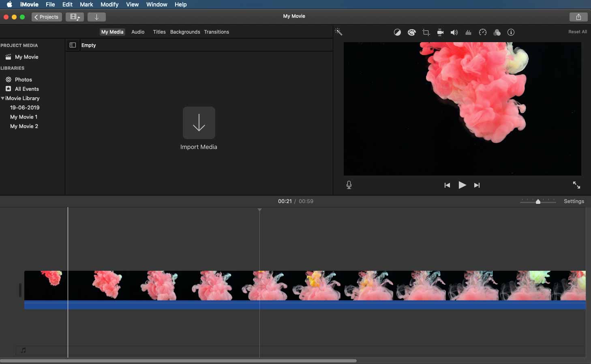Screen dimensions: 591x364
Task: Open noise reduction and equalizer tool
Action: pyautogui.click(x=468, y=32)
